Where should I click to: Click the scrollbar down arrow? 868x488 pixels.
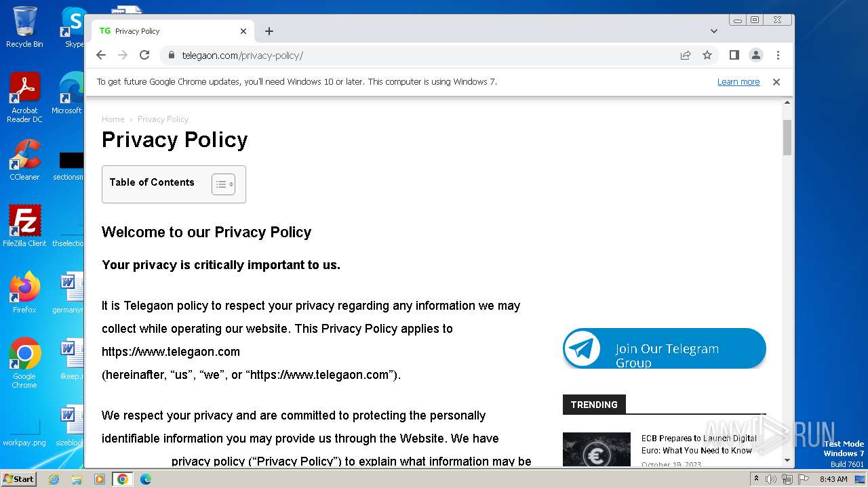787,461
